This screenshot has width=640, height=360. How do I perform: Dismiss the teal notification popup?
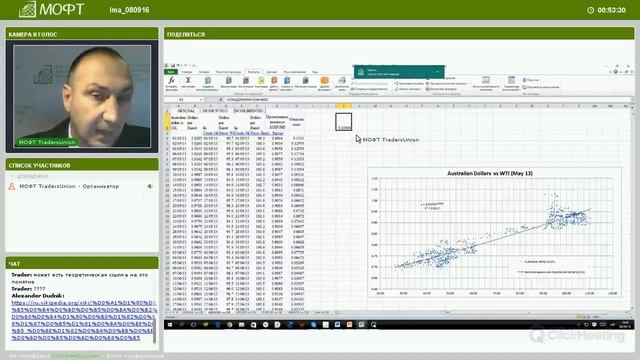(438, 72)
